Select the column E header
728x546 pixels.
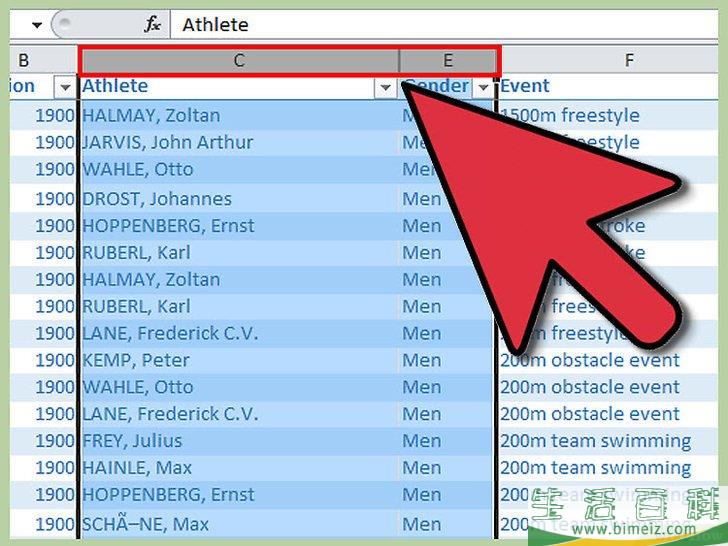pos(448,60)
